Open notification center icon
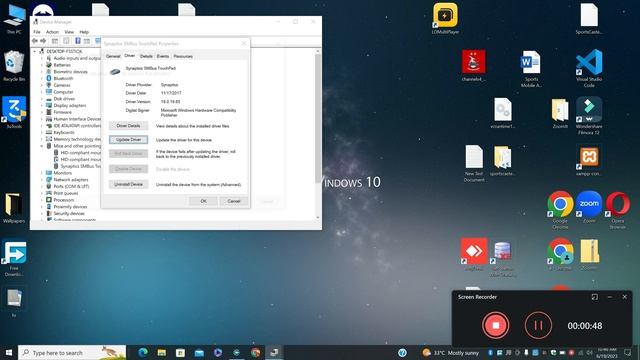Viewport: 640px width, 360px height. (627, 353)
